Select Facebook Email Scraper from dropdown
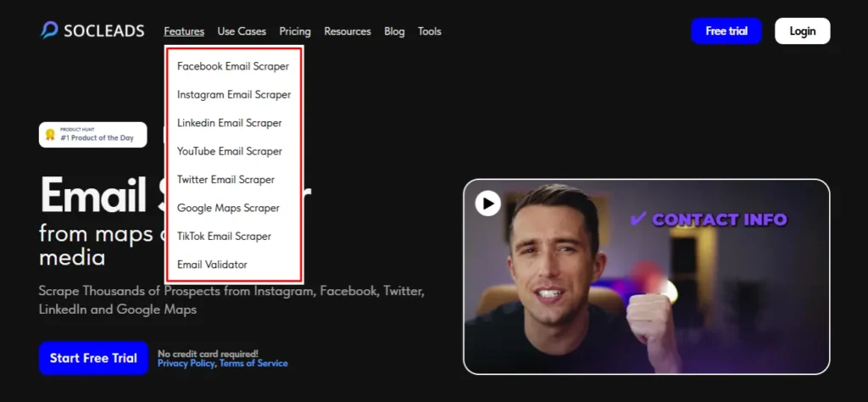 (233, 66)
